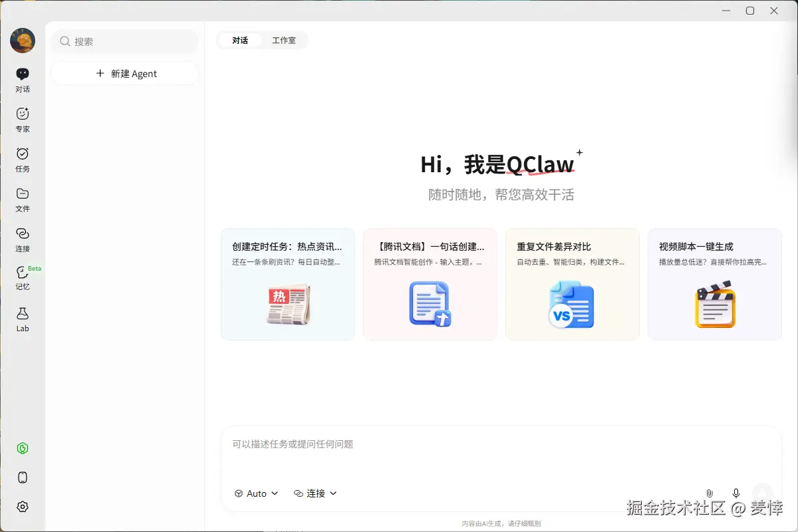Click the clapperboard video script icon

click(x=715, y=304)
